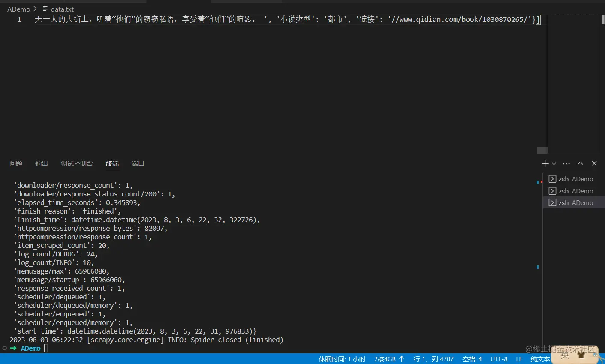Open go-to-line via 行 1, 列 4707
The image size is (605, 364).
tap(433, 359)
